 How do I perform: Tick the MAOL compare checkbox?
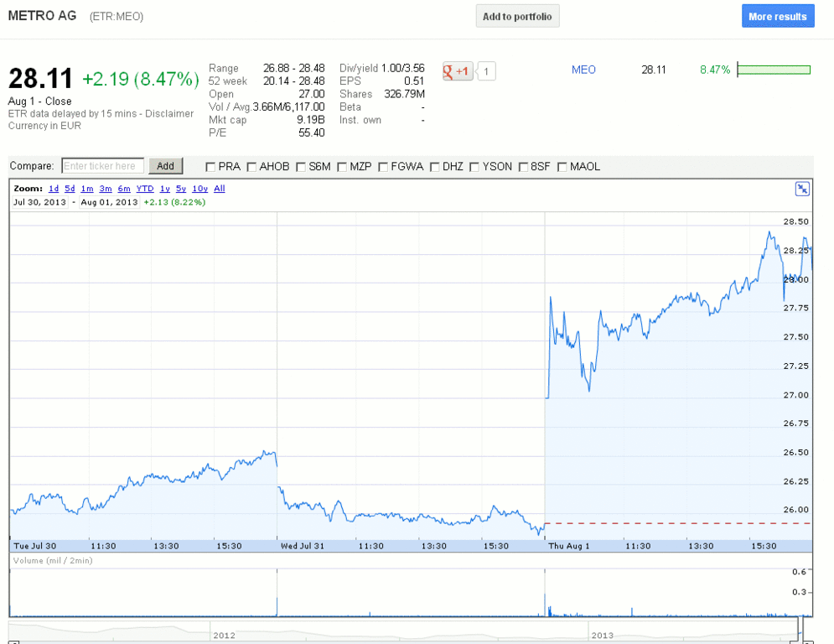coord(562,167)
